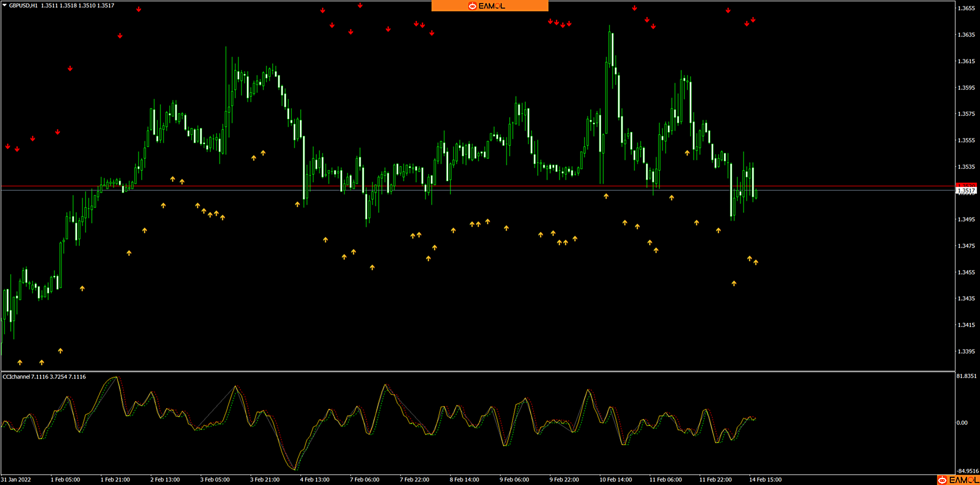Click the 14 Feb 15:00 time label

point(765,480)
